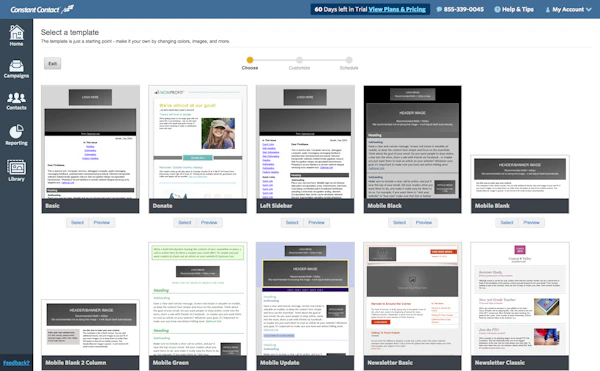The image size is (600, 371).
Task: Preview the Donate template
Action: pos(209,222)
